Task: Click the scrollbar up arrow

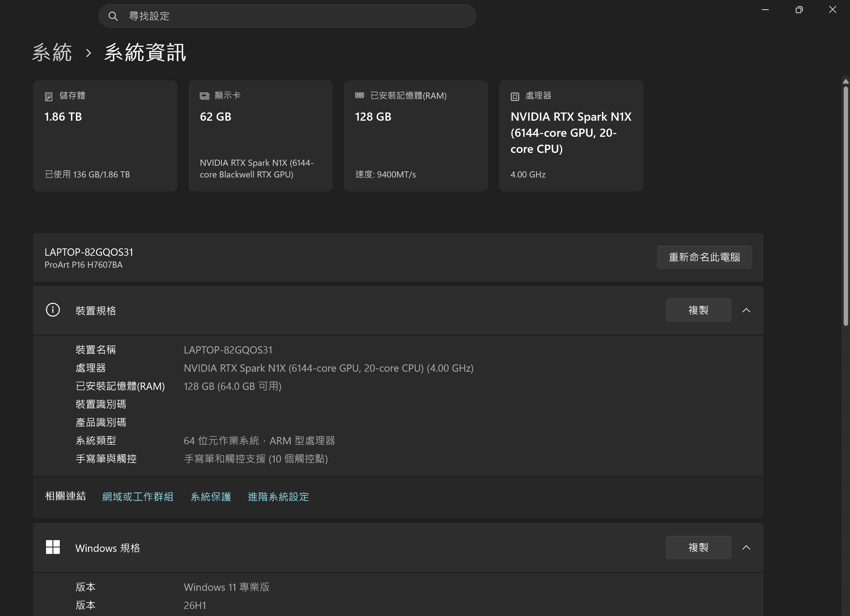Action: (846, 81)
